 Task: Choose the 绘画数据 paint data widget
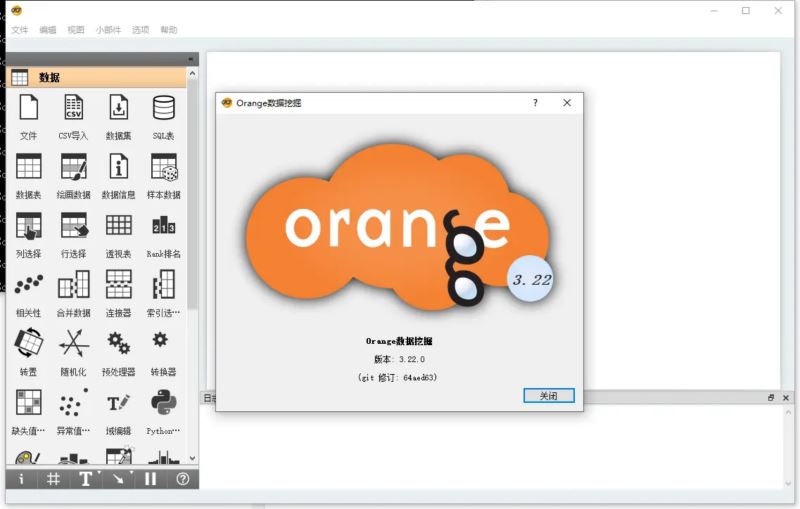73,167
